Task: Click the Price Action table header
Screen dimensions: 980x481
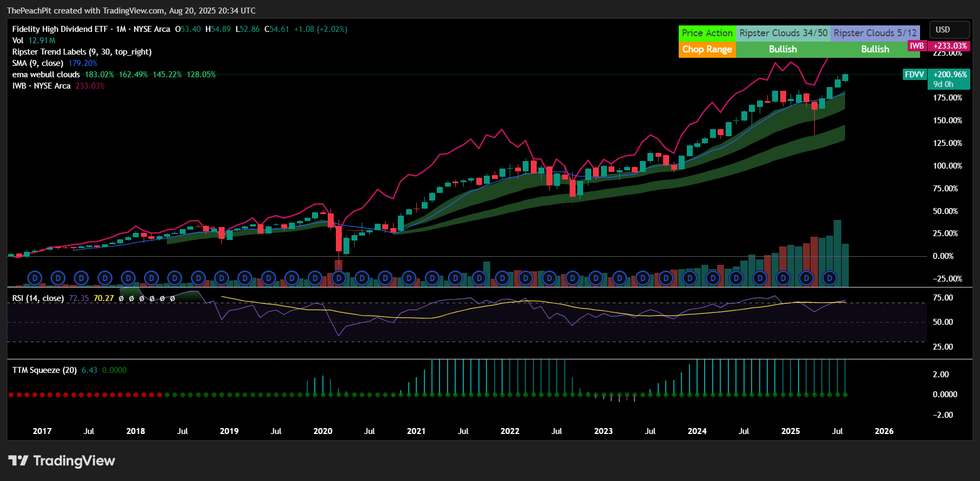Action: [x=707, y=33]
